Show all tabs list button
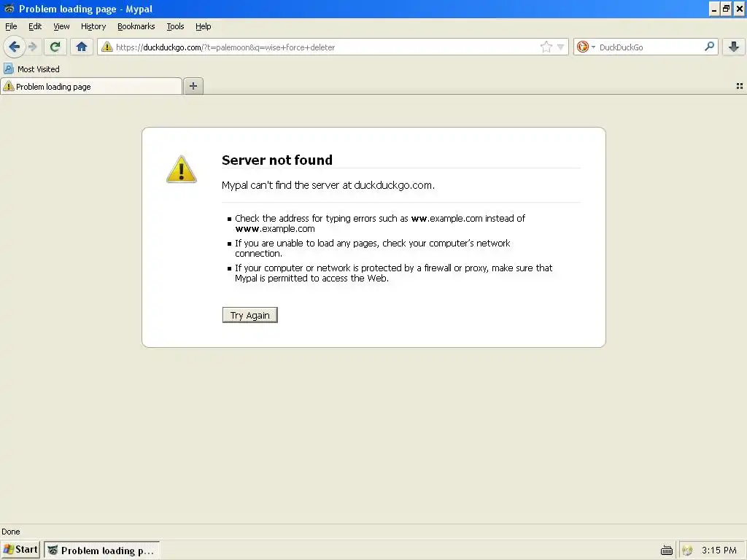 click(740, 86)
